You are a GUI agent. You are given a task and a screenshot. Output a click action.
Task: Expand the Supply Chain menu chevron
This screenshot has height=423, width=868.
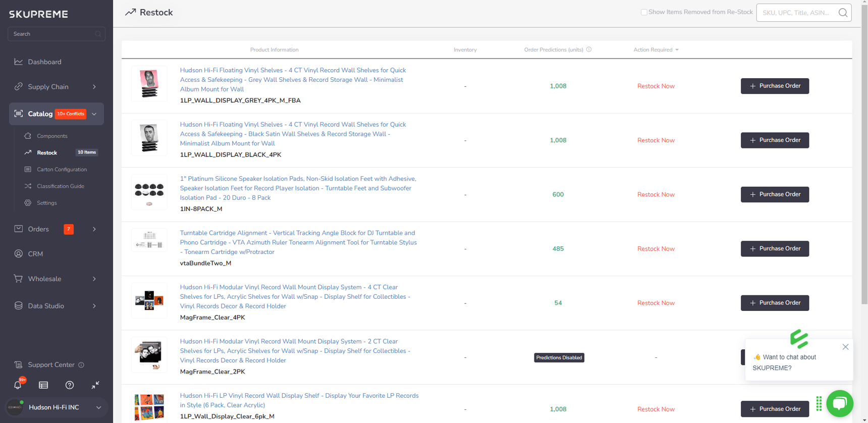click(94, 87)
